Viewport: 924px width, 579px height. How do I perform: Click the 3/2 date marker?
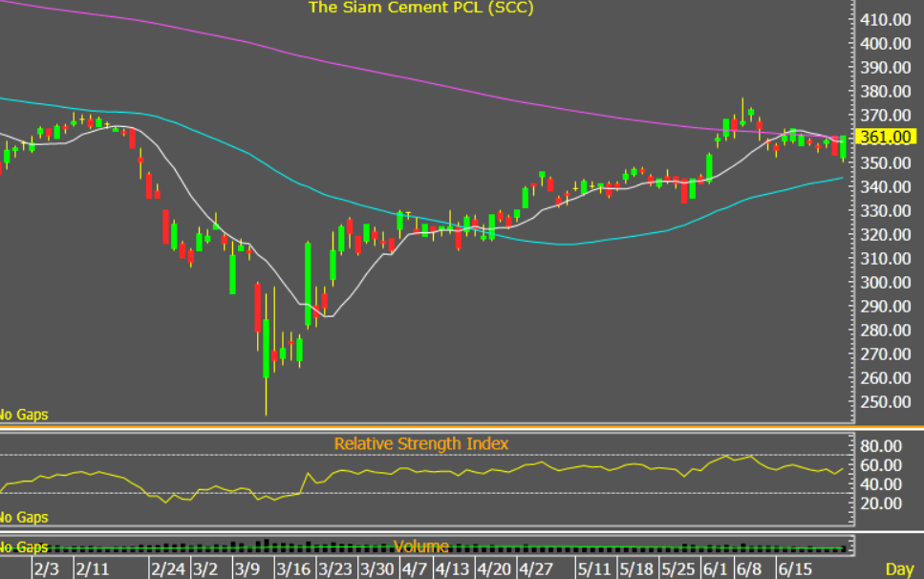(x=205, y=569)
